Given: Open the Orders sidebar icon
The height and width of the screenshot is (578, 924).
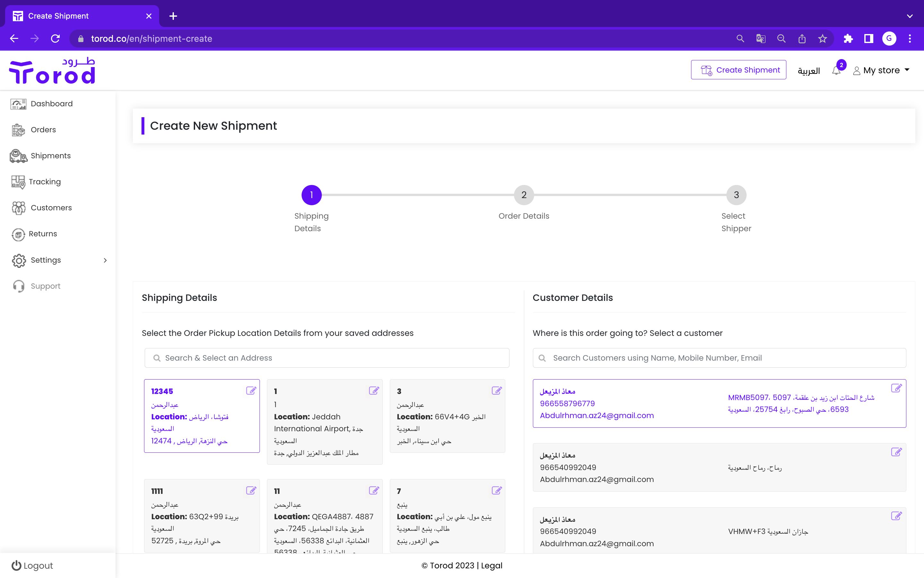Looking at the screenshot, I should click(18, 130).
